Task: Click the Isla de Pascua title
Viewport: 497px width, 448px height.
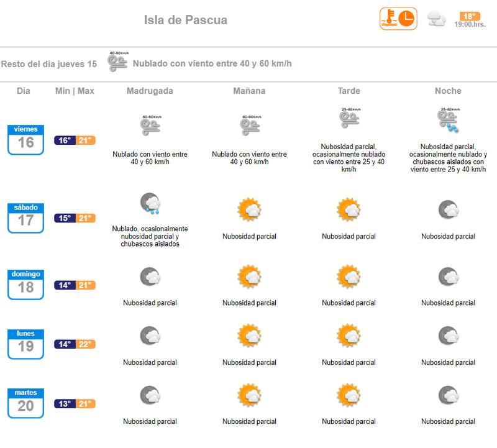Action: click(x=186, y=20)
